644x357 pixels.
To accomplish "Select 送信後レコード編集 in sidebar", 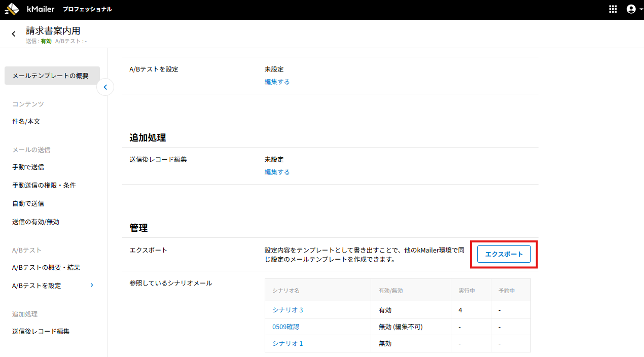I will (41, 331).
